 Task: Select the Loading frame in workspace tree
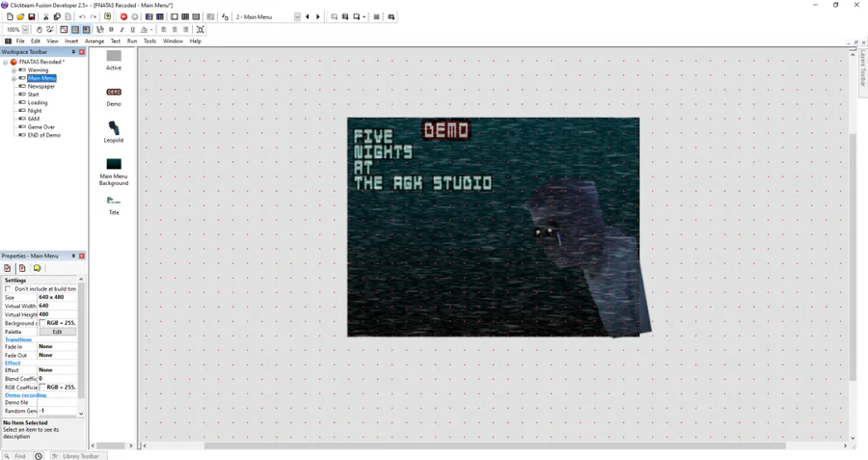click(37, 102)
